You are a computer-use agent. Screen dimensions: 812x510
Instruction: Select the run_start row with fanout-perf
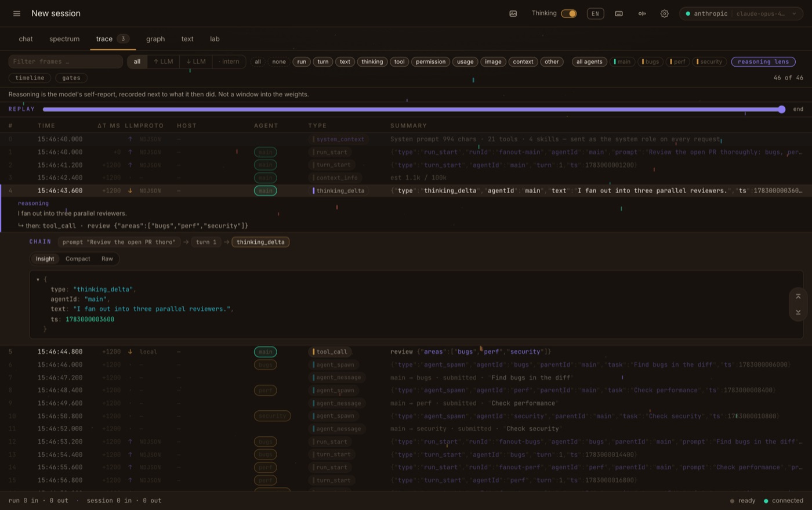(406, 467)
